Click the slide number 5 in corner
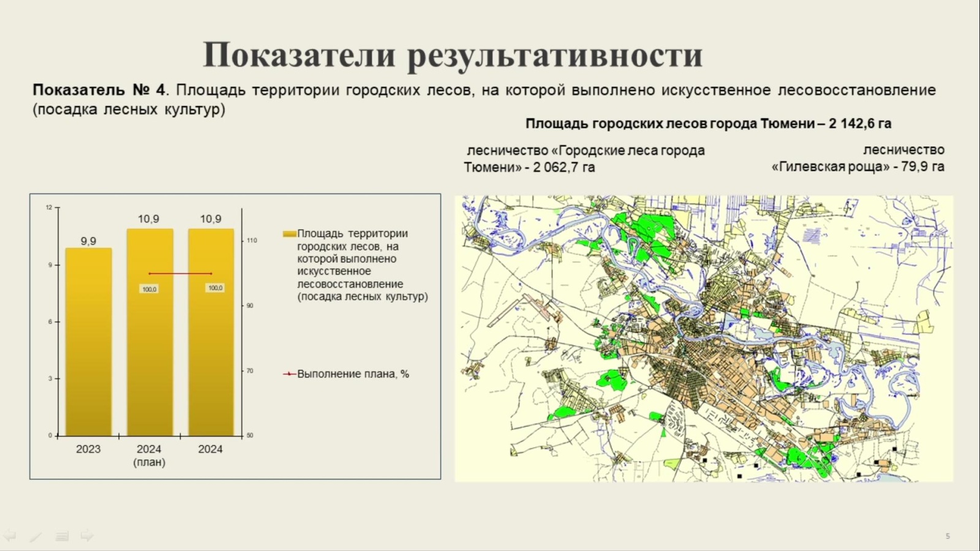 (948, 536)
